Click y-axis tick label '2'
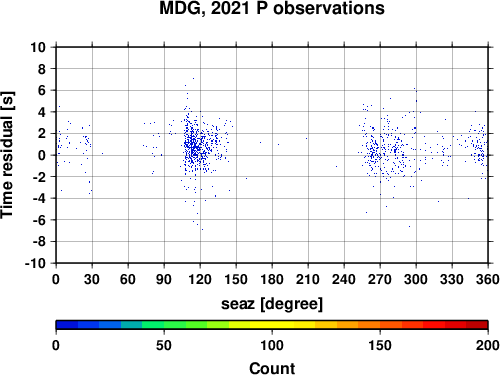 [41, 134]
